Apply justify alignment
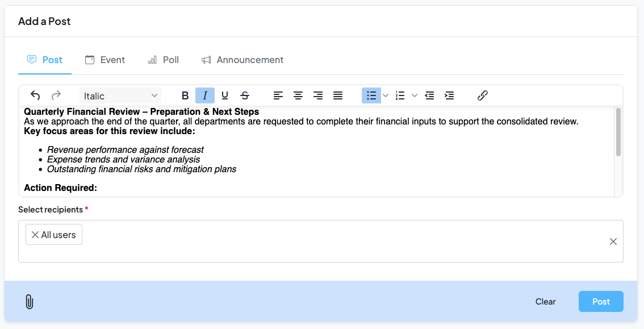The image size is (644, 329). 338,95
